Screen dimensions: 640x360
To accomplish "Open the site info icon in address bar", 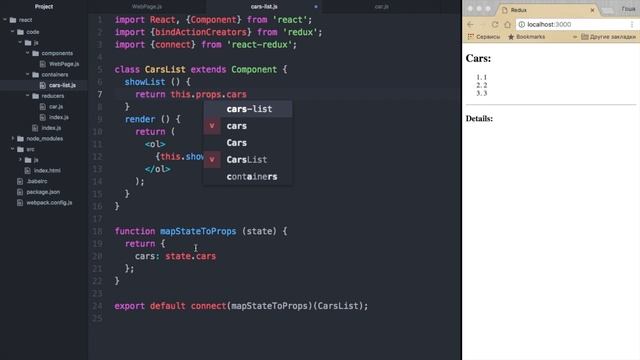I will pyautogui.click(x=522, y=24).
